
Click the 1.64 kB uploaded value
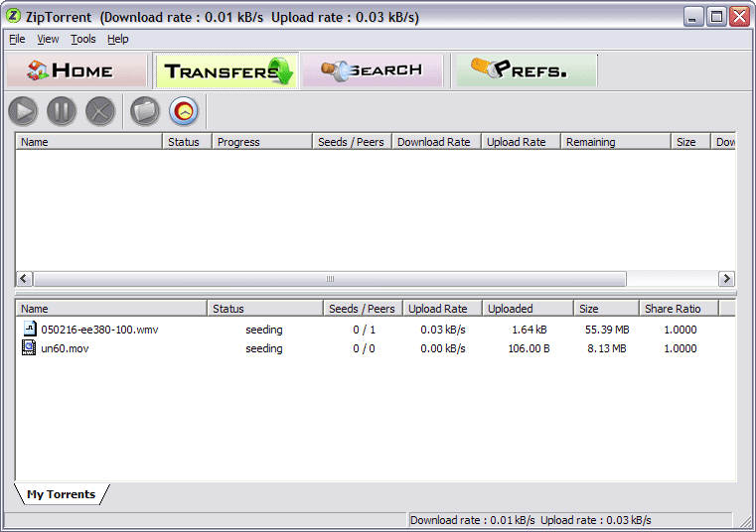pos(529,330)
